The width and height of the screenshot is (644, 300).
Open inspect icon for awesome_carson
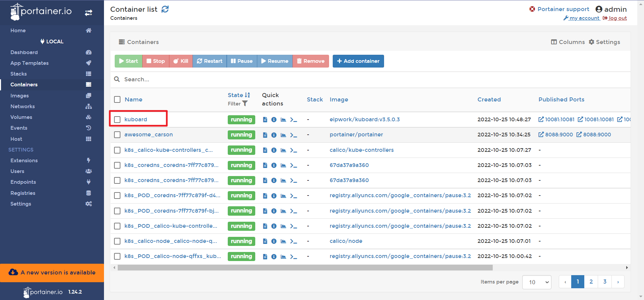point(274,135)
